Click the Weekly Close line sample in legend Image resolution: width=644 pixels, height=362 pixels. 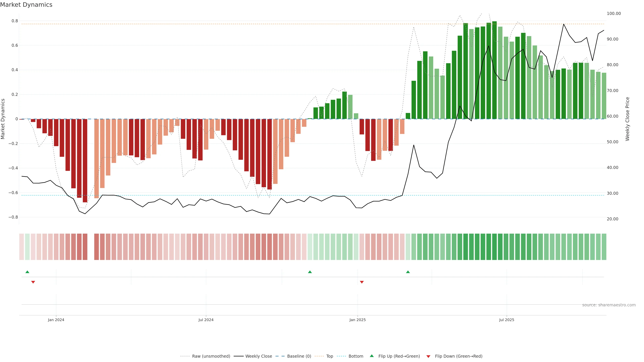(238, 356)
